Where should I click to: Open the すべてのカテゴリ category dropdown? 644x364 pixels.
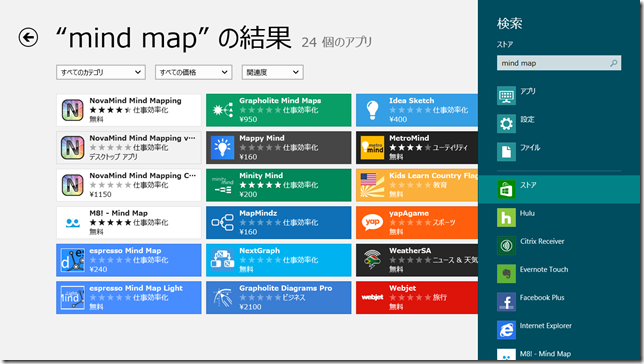(x=101, y=72)
